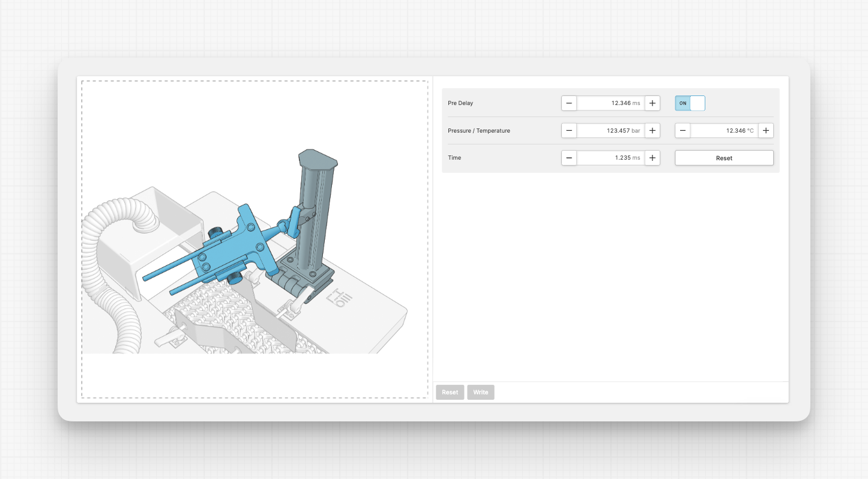Toggle the Pre Delay ON switch

tap(690, 103)
